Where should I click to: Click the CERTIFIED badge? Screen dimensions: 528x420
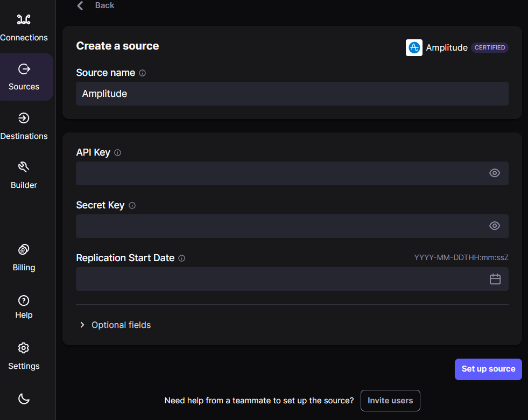490,47
